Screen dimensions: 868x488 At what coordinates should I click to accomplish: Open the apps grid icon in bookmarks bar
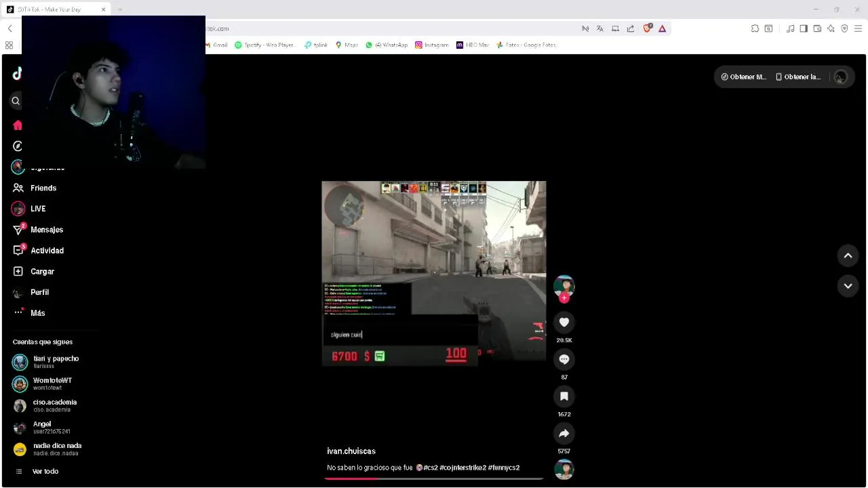click(x=9, y=45)
